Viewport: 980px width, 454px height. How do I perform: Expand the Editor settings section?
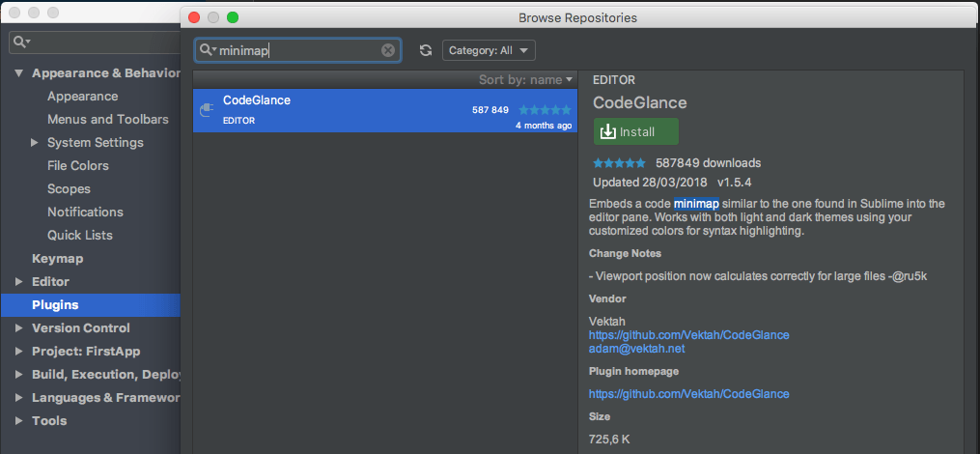pyautogui.click(x=18, y=282)
